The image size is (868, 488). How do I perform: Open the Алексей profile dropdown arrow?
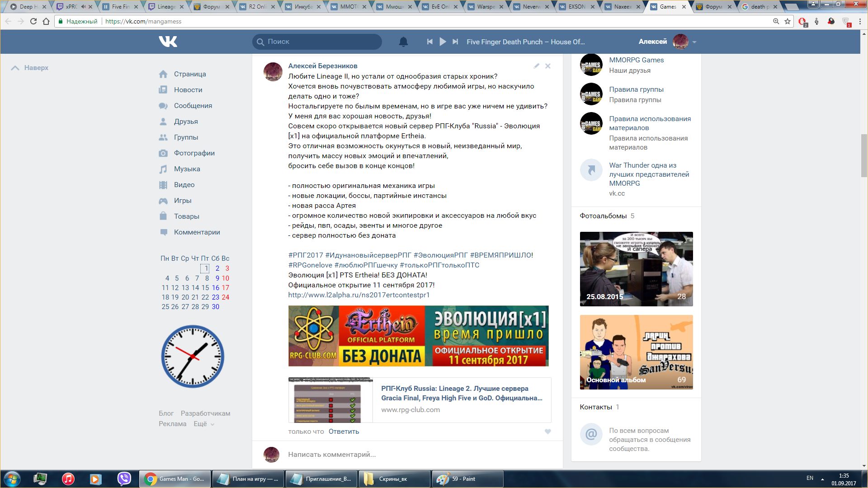(x=694, y=42)
